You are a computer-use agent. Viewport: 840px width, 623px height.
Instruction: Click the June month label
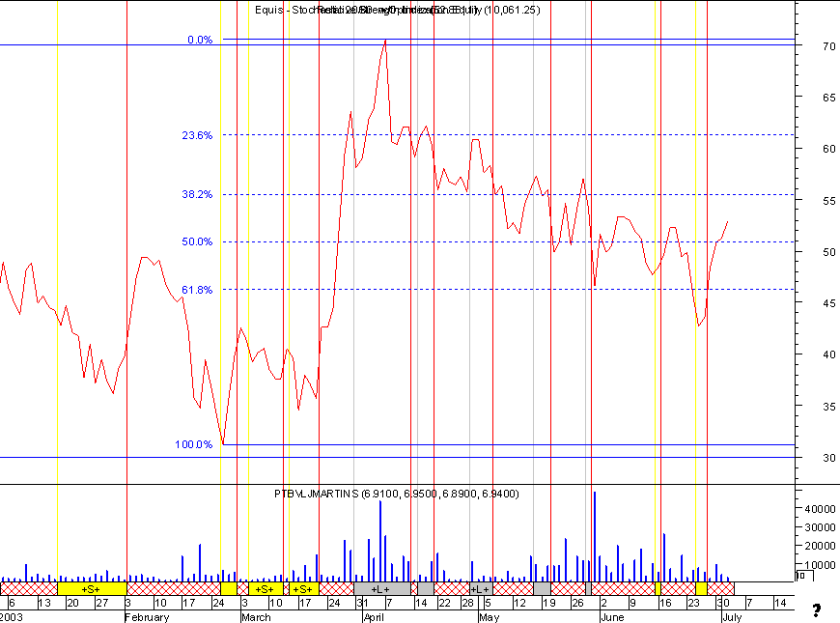point(612,617)
